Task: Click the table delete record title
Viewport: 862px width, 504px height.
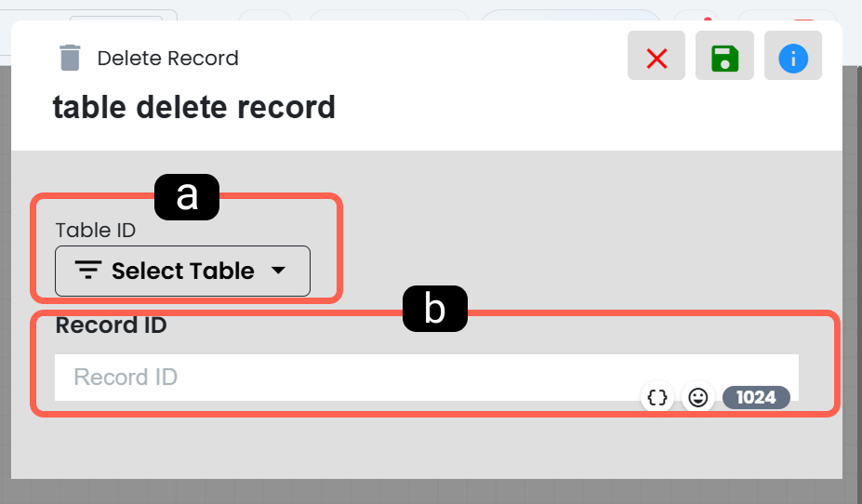Action: 194,107
